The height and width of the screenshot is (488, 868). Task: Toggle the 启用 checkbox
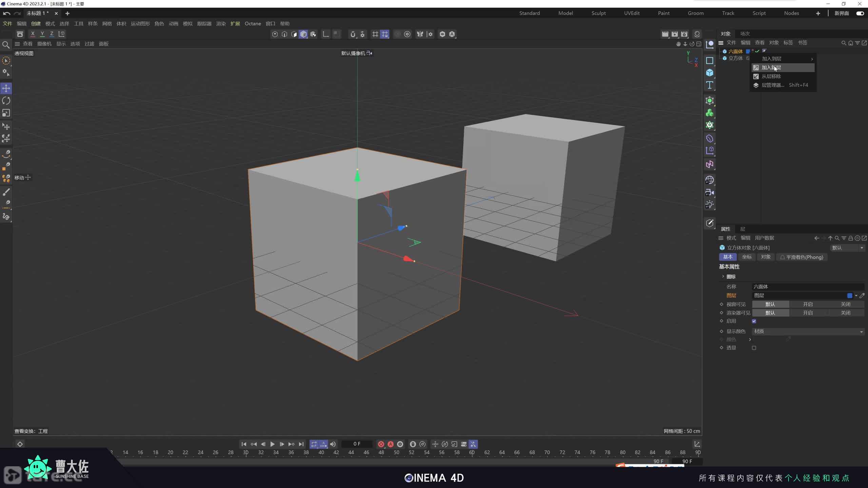(754, 321)
